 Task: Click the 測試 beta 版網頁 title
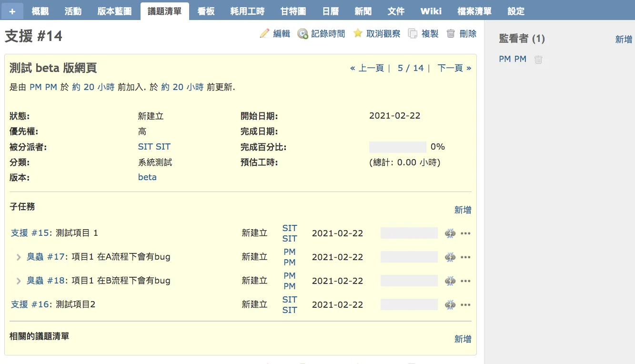(53, 68)
